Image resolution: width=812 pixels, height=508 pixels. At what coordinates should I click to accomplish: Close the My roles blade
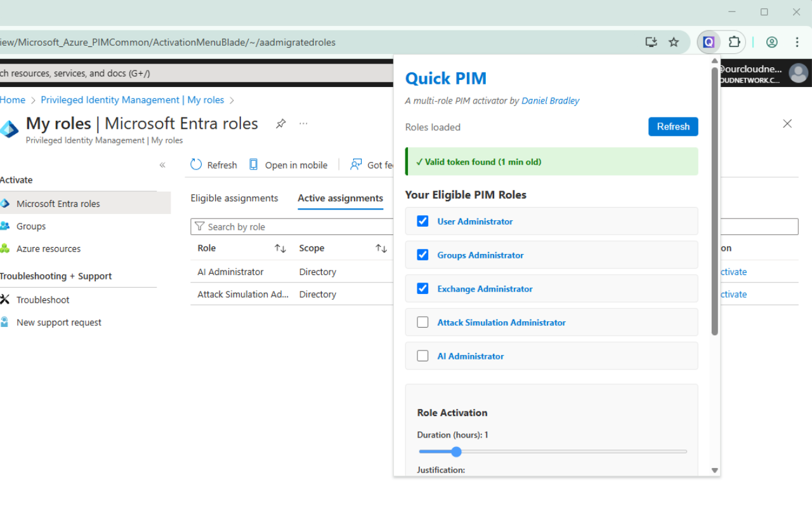(x=787, y=124)
